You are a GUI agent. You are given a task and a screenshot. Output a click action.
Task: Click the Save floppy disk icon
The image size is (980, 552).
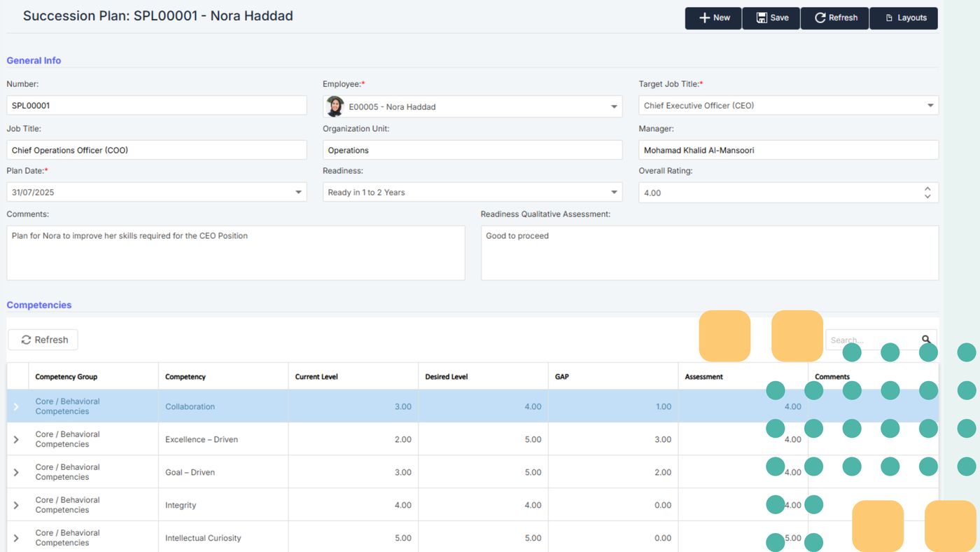(762, 18)
